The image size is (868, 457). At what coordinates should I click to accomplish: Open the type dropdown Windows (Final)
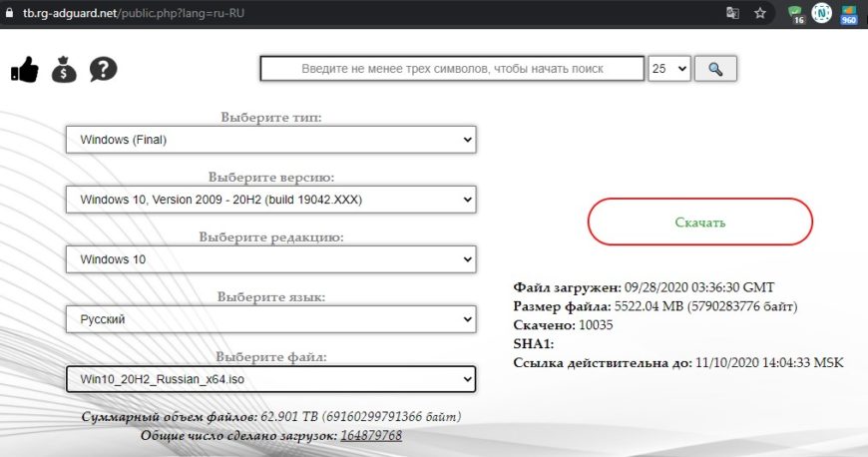[270, 140]
